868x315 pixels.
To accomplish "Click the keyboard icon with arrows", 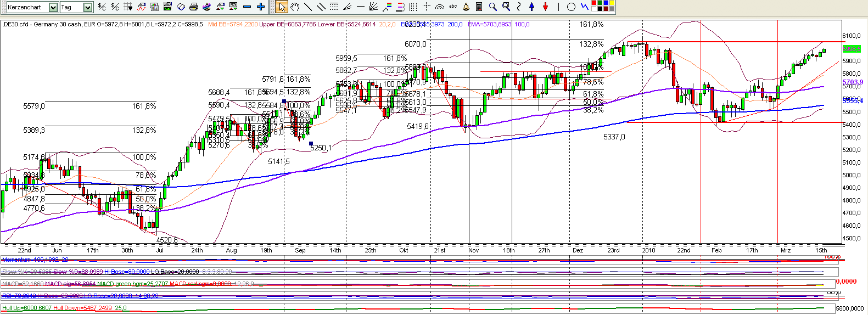I will click(x=233, y=7).
